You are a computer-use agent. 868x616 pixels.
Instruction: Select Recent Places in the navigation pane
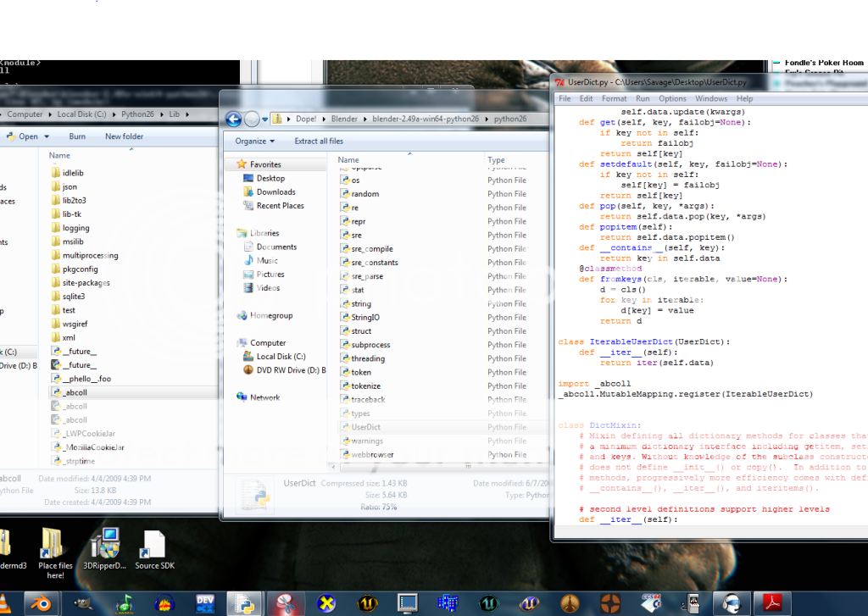(280, 206)
